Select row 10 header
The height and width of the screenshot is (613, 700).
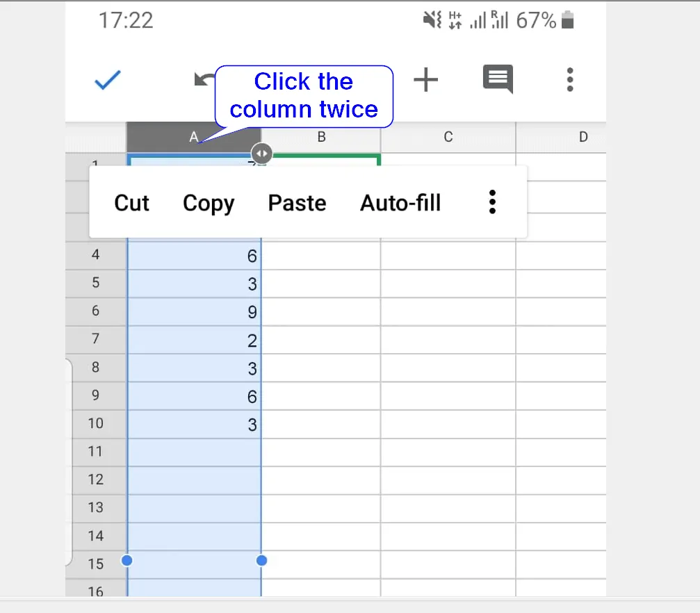click(95, 424)
